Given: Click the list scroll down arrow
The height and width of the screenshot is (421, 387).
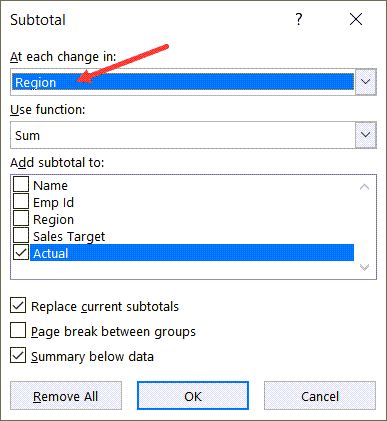Looking at the screenshot, I should [365, 267].
